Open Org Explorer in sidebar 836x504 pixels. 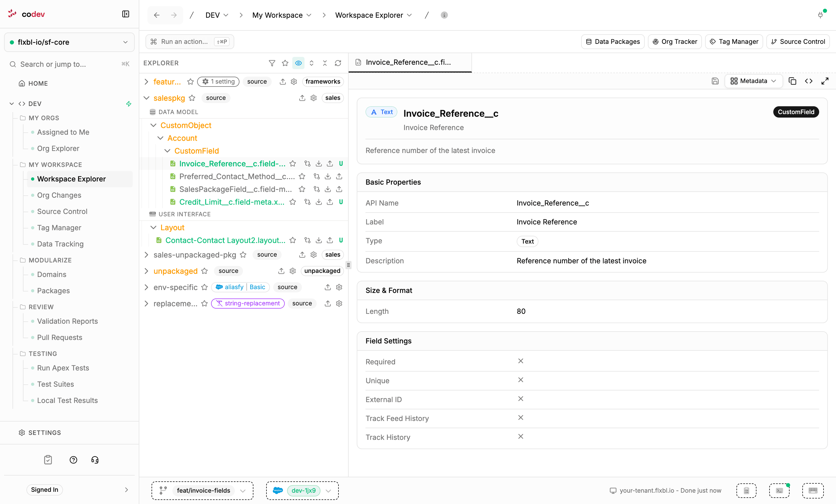(58, 148)
